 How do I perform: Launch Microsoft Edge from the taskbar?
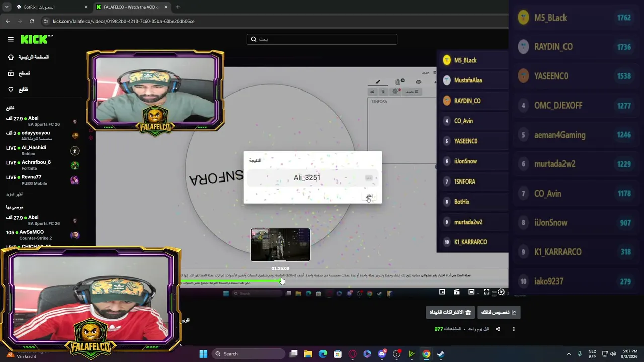[x=323, y=354]
